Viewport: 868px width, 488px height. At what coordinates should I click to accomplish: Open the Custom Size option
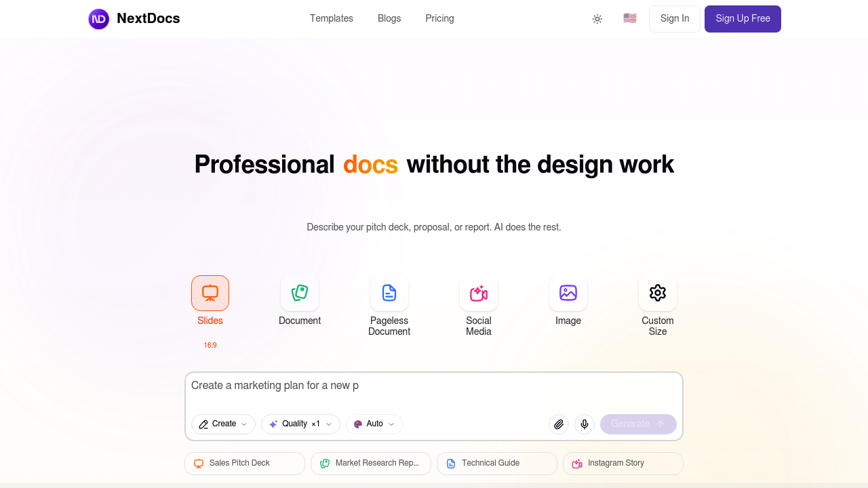pyautogui.click(x=658, y=293)
